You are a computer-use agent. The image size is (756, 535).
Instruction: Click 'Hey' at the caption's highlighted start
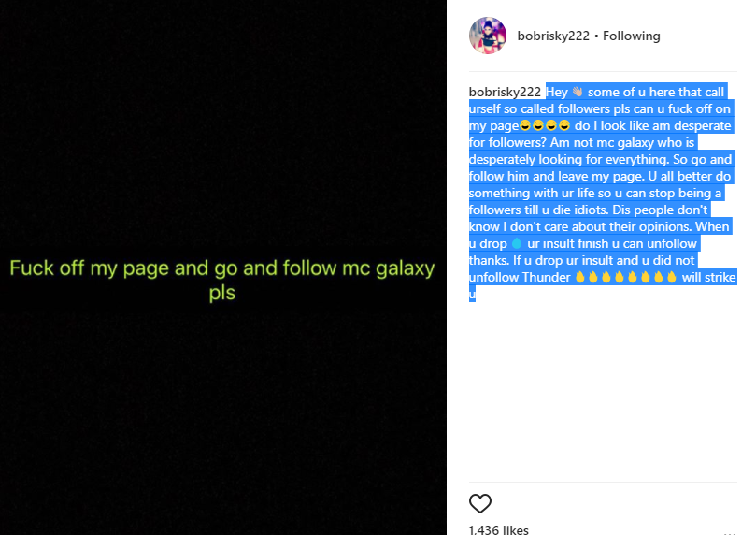point(557,92)
